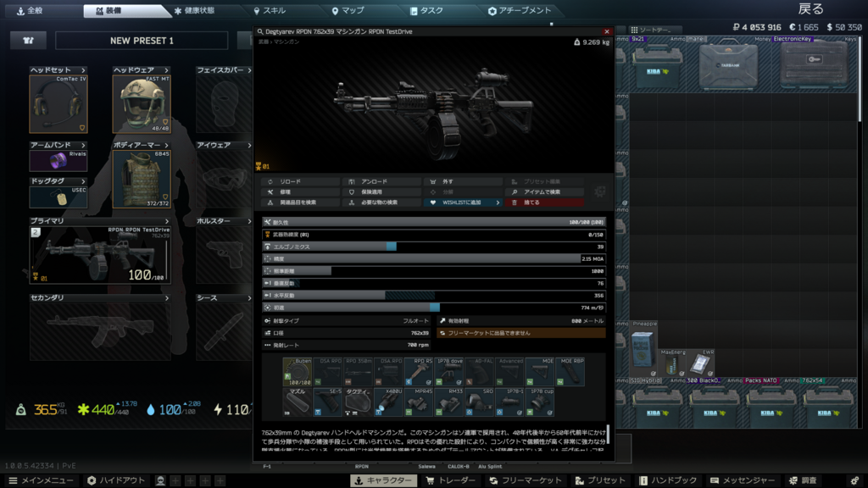Click the ComTac IV headset item
This screenshot has height=488, width=868.
[58, 104]
